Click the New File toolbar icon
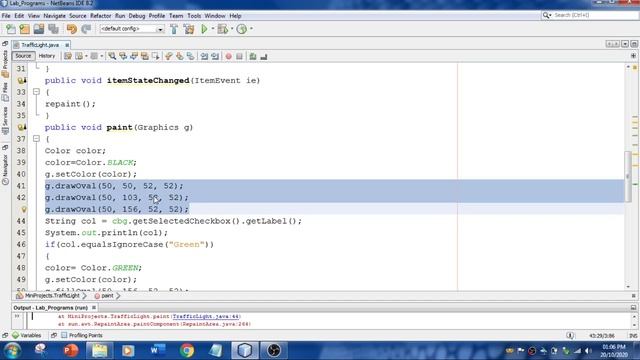The image size is (640, 360). coord(11,29)
